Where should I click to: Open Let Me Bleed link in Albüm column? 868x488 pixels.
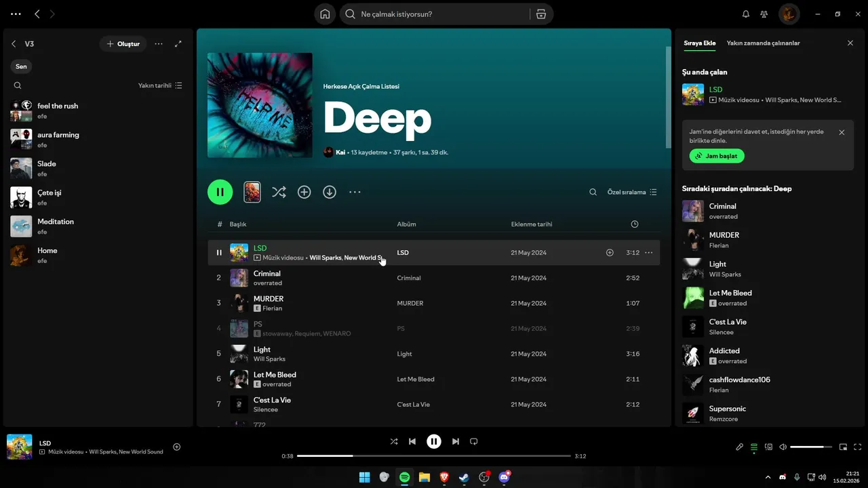click(x=416, y=380)
